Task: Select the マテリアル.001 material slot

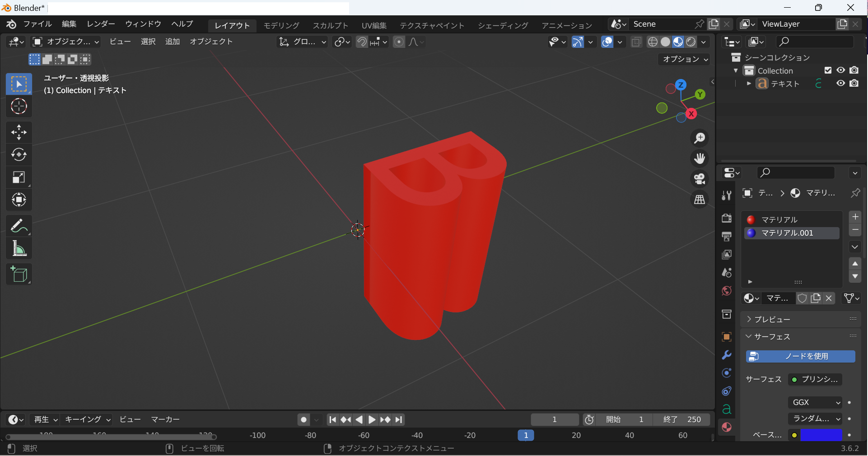Action: coord(792,233)
